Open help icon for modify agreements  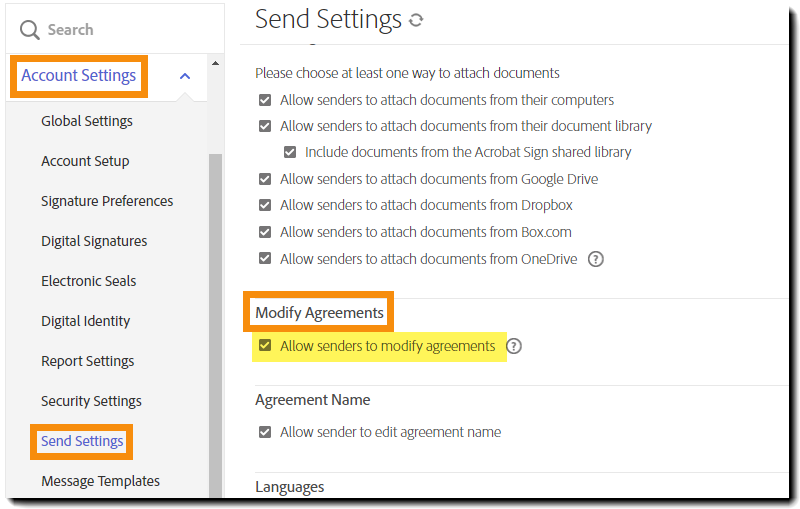(x=514, y=347)
